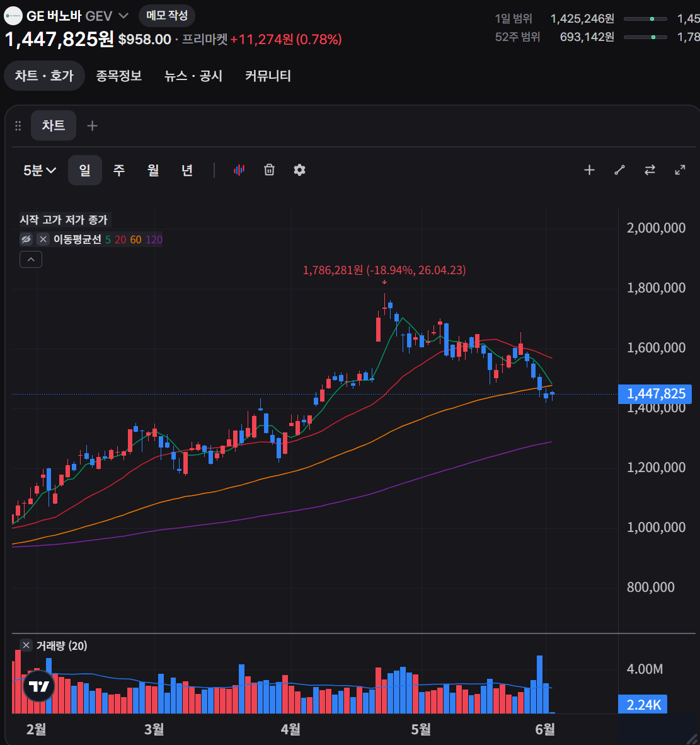Collapse the indicator legend with the up chevron
The height and width of the screenshot is (745, 700).
31,260
